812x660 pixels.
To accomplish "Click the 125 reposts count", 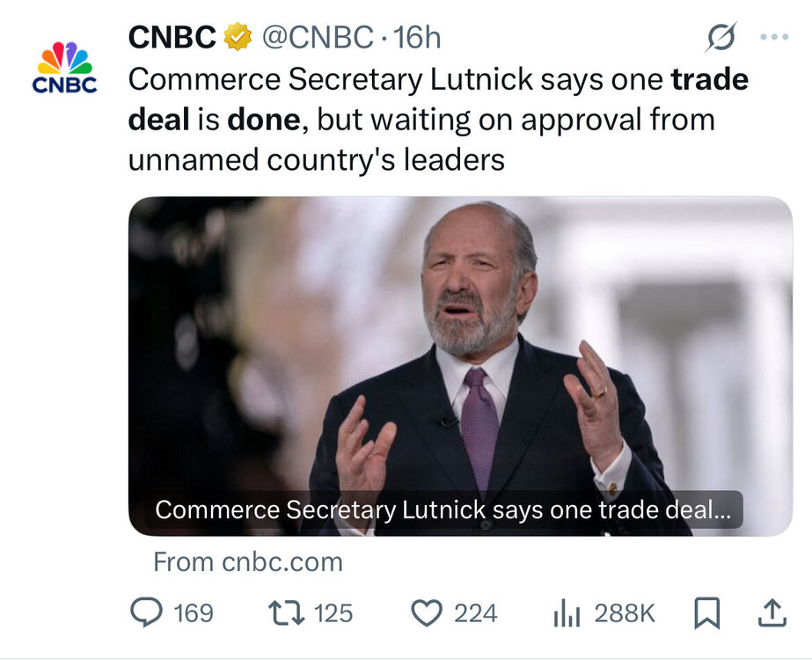I will point(333,612).
